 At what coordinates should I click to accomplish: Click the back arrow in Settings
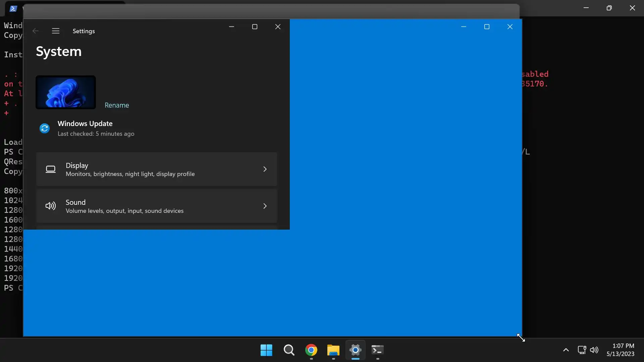35,31
